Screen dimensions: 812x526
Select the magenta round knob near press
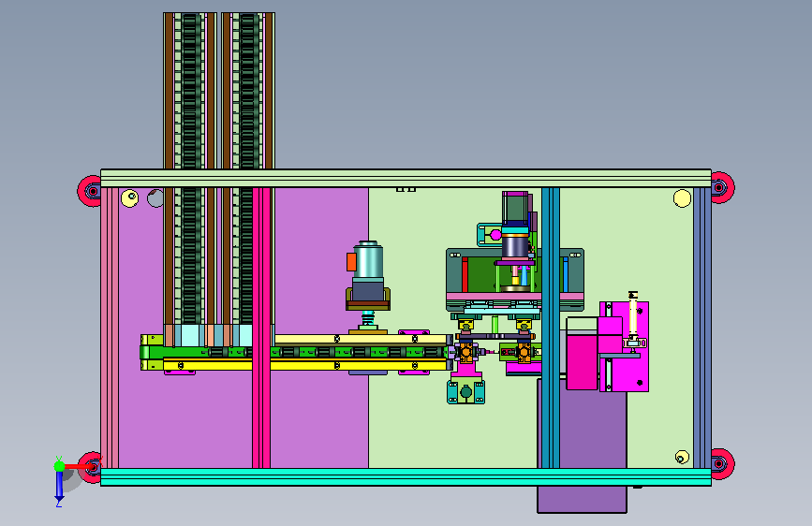tap(495, 235)
